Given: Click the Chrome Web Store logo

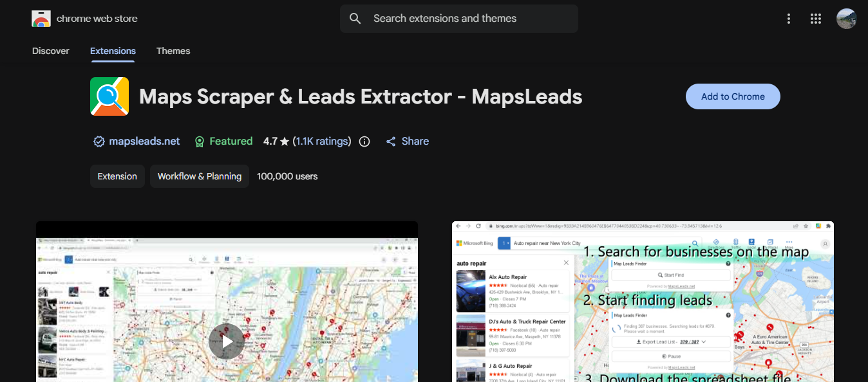Looking at the screenshot, I should tap(41, 19).
